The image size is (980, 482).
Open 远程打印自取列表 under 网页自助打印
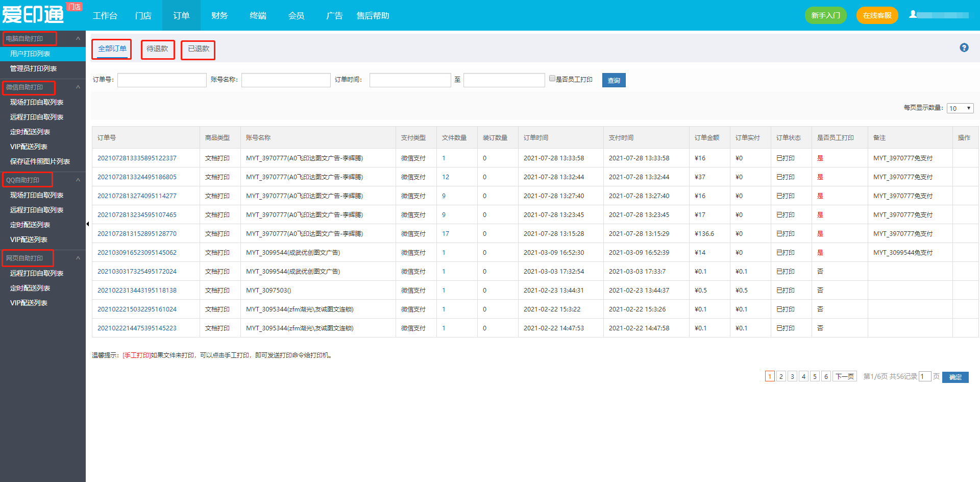[37, 273]
